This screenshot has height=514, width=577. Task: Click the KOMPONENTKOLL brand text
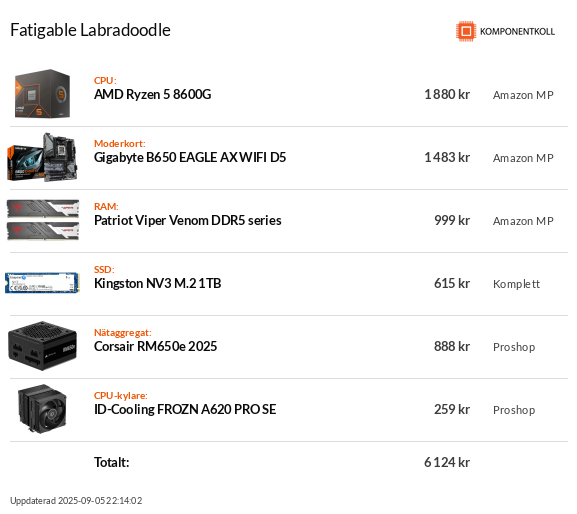[x=517, y=32]
